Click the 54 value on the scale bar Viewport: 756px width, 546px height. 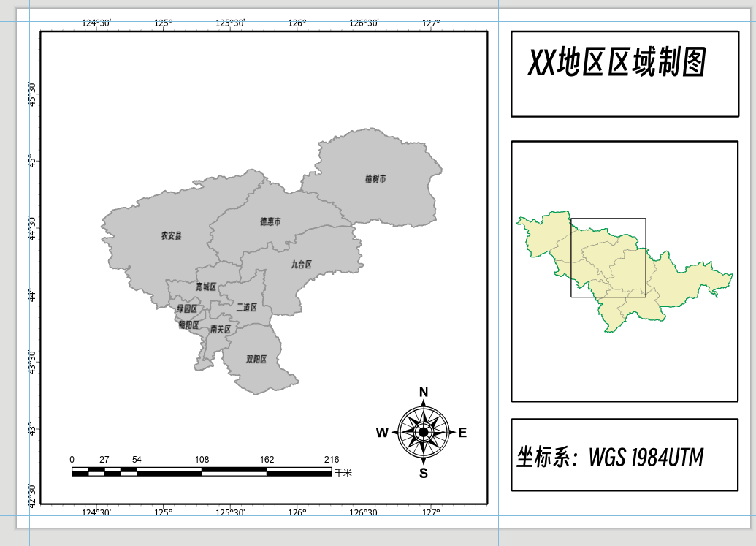pos(137,460)
